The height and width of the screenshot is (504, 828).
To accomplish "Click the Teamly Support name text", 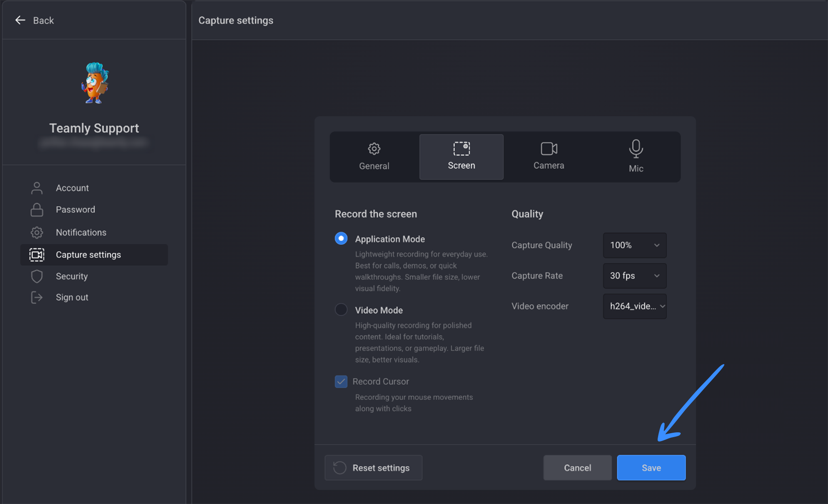I will [x=94, y=128].
